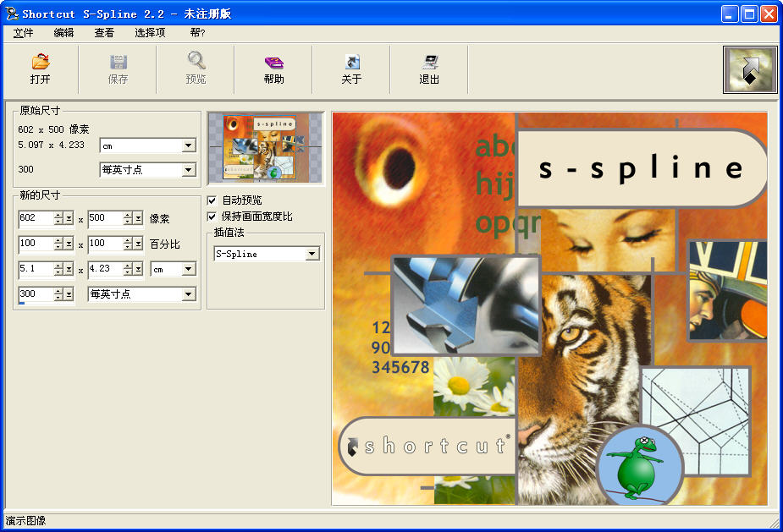Click the Shortcut logo icon at top right
783x532 pixels.
coord(750,70)
